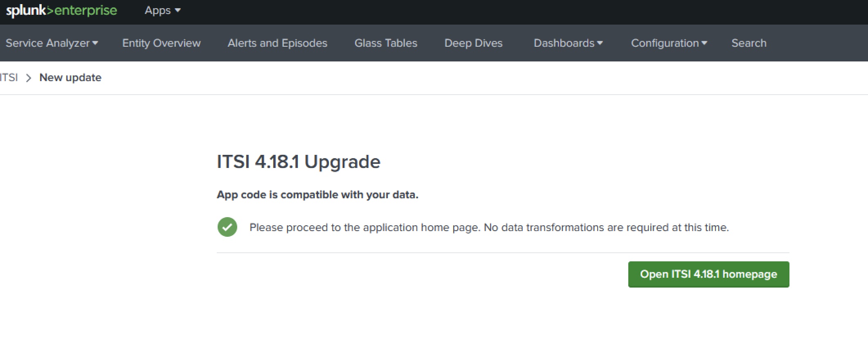Go to Alerts and Episodes
Viewport: 868px width, 340px height.
277,43
